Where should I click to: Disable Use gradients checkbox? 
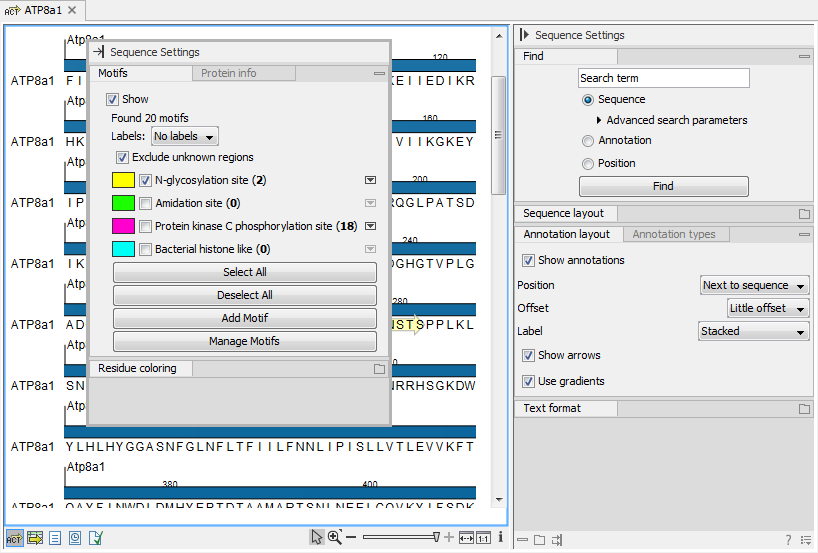[528, 381]
